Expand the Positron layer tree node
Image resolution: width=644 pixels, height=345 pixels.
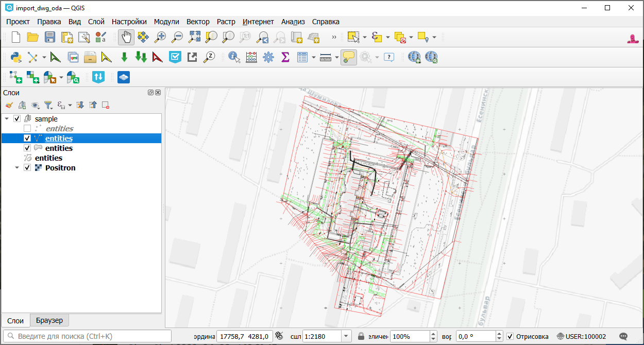tap(16, 168)
